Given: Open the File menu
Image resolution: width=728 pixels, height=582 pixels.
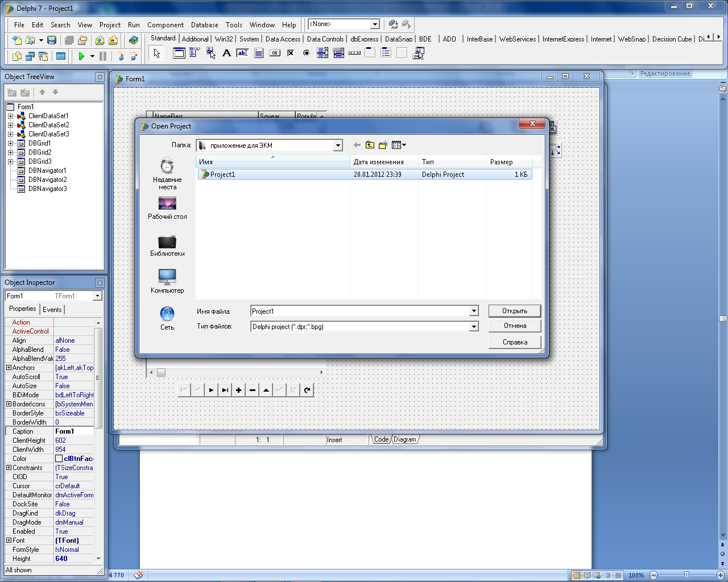Looking at the screenshot, I should pyautogui.click(x=19, y=25).
